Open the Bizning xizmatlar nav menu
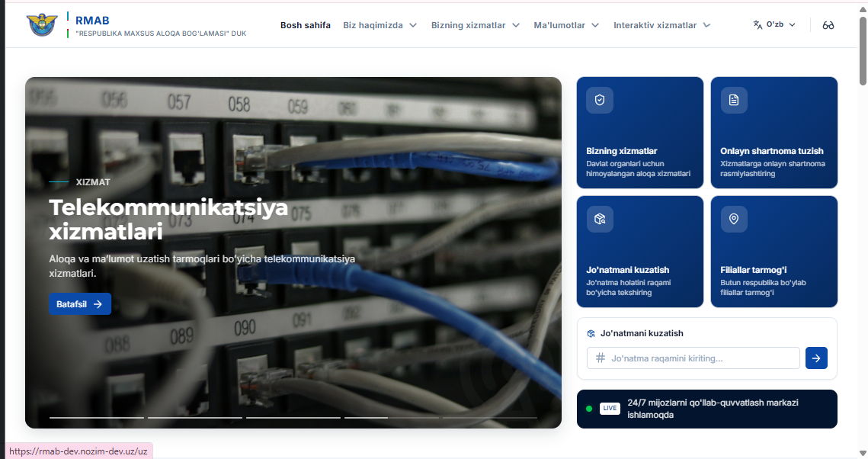 [x=476, y=25]
